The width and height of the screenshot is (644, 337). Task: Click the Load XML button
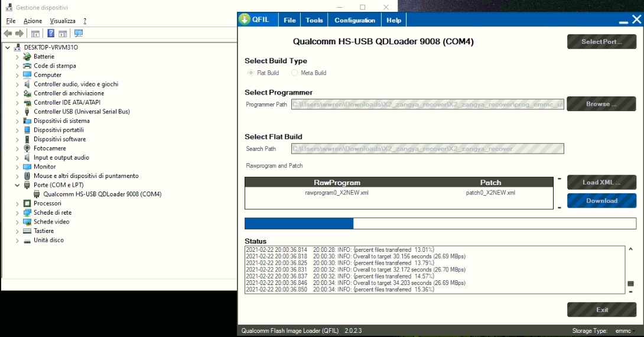601,183
